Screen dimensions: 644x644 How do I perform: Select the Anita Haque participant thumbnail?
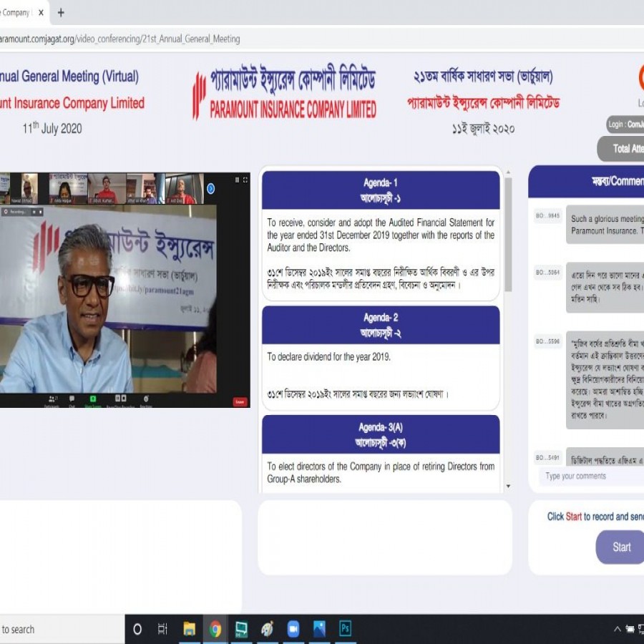tap(68, 188)
